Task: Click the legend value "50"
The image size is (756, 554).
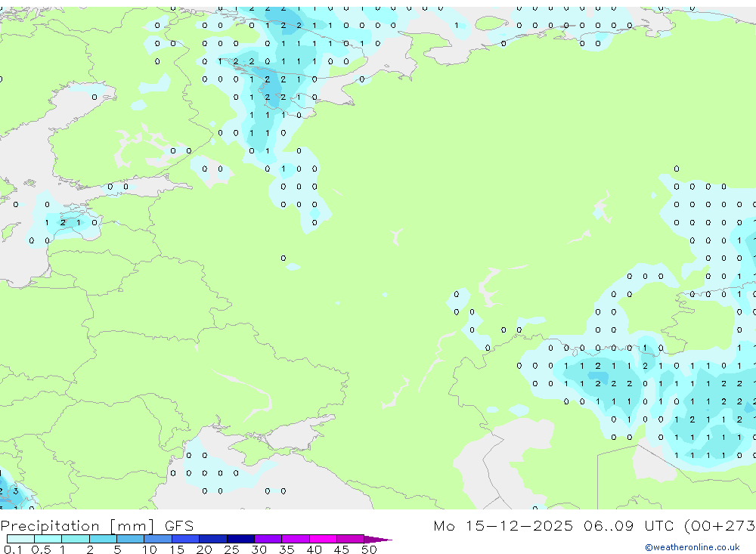Action: point(369,549)
